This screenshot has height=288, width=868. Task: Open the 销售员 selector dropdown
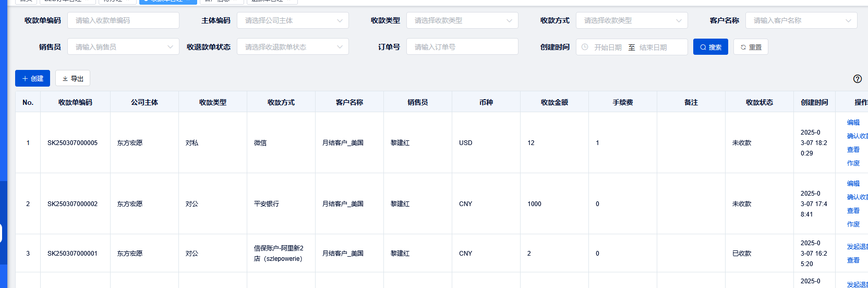point(123,47)
